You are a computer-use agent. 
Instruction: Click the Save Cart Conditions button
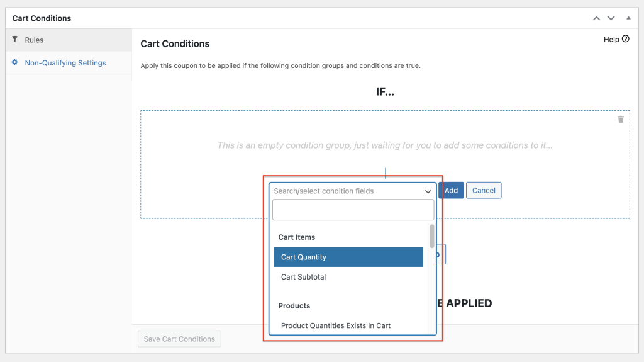pyautogui.click(x=179, y=339)
